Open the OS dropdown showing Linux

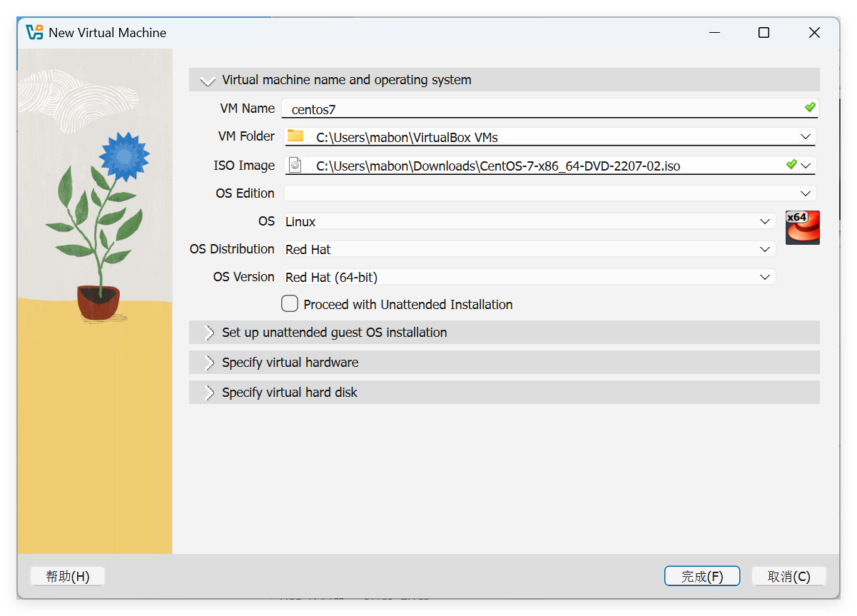pyautogui.click(x=765, y=222)
